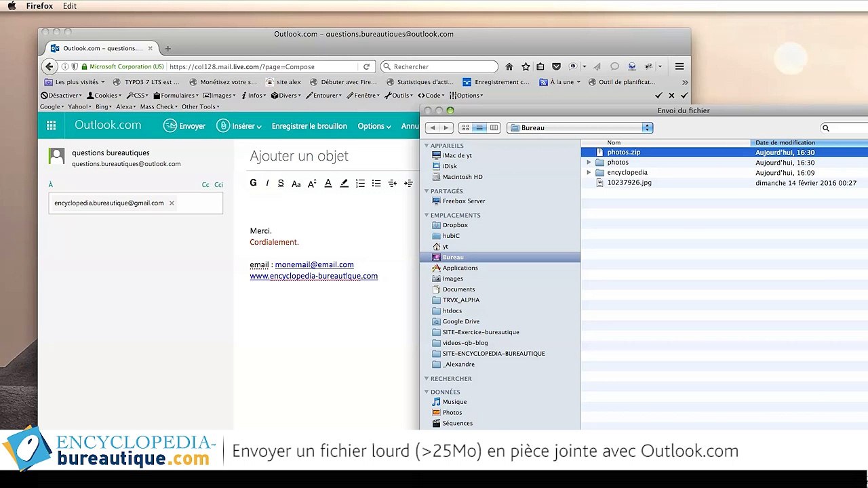
Task: Open the Outlook app launcher grid
Action: pos(51,125)
